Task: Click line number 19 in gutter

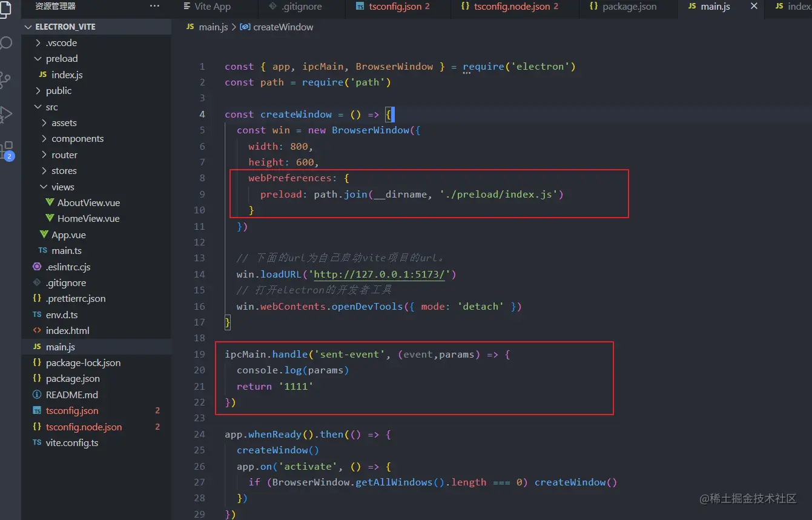Action: (x=199, y=354)
